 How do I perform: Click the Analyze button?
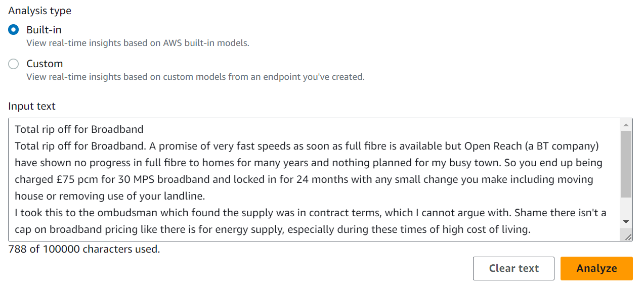[596, 268]
